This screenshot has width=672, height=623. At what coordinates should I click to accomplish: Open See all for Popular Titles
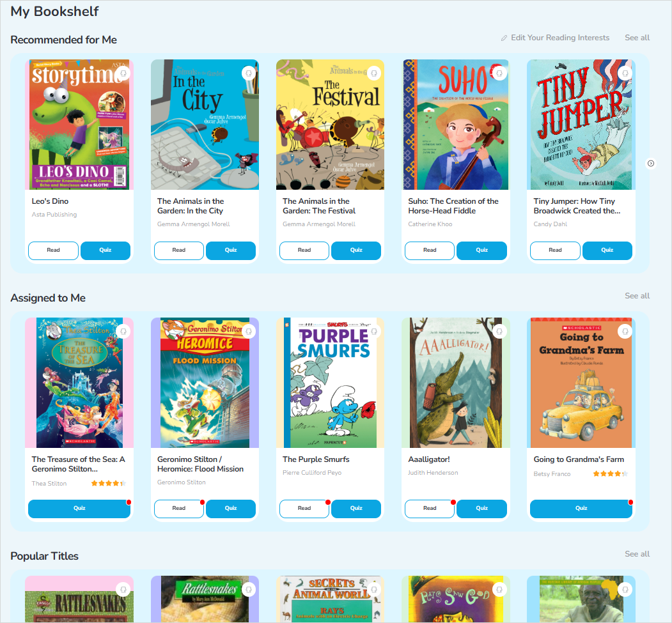[637, 554]
